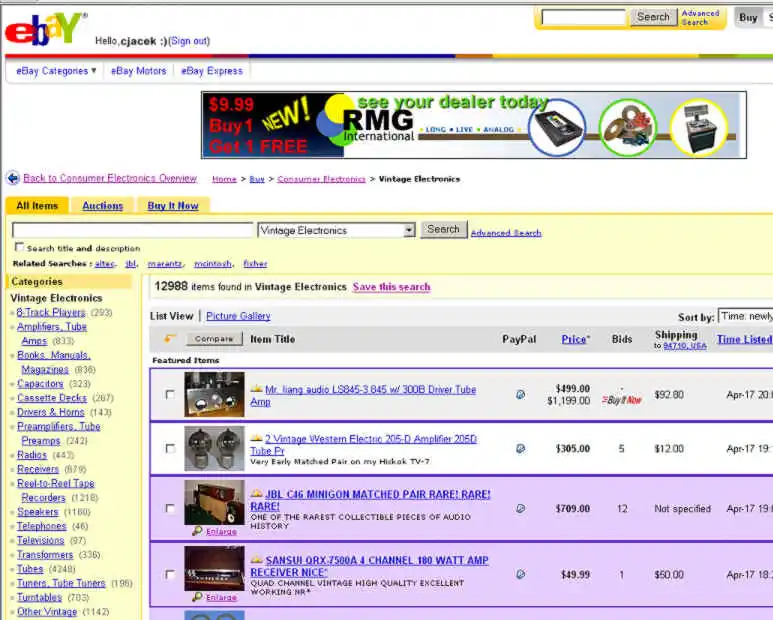Open the Radios category
This screenshot has width=773, height=620.
(x=32, y=455)
